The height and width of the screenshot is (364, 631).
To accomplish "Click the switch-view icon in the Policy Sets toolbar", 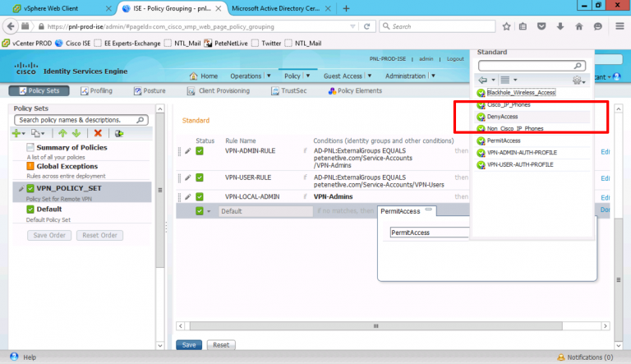I will point(118,133).
